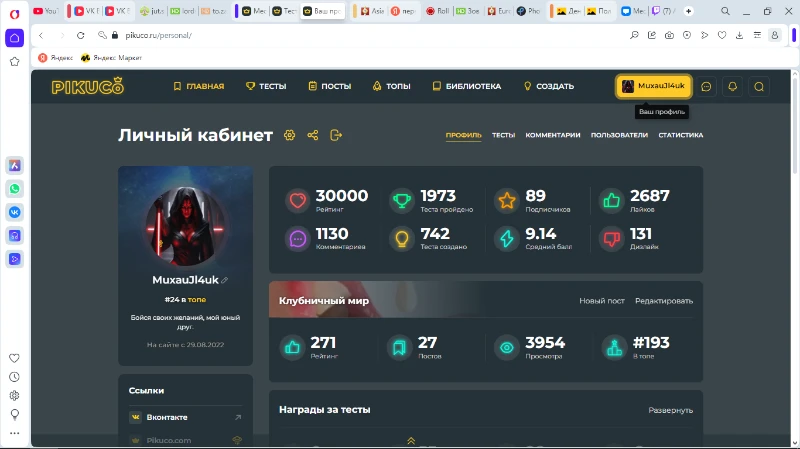The width and height of the screenshot is (800, 449).
Task: Switch to the Комментарии tab
Action: pos(553,135)
